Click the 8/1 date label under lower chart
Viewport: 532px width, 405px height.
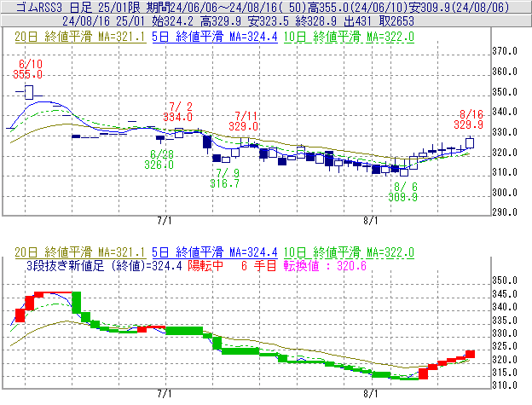coord(371,394)
